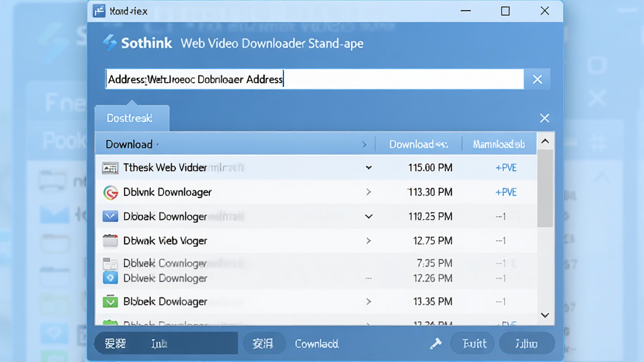Click the app icon in the title bar

[x=99, y=11]
